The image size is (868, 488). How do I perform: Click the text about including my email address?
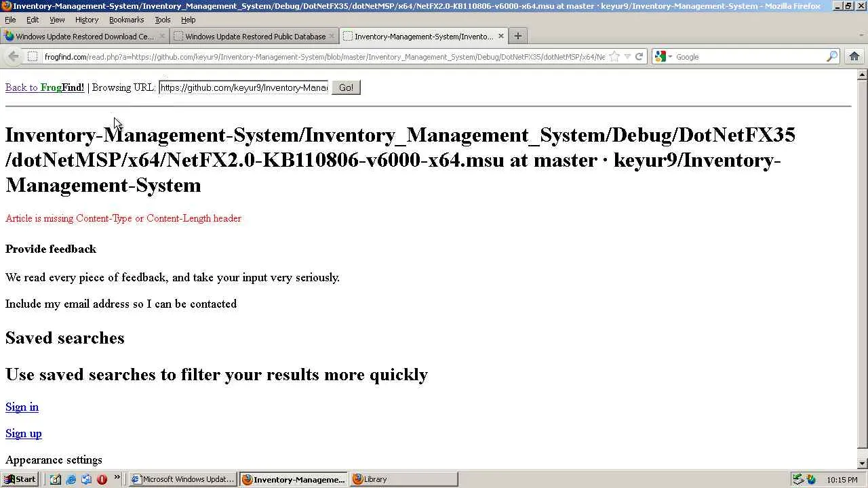point(121,304)
